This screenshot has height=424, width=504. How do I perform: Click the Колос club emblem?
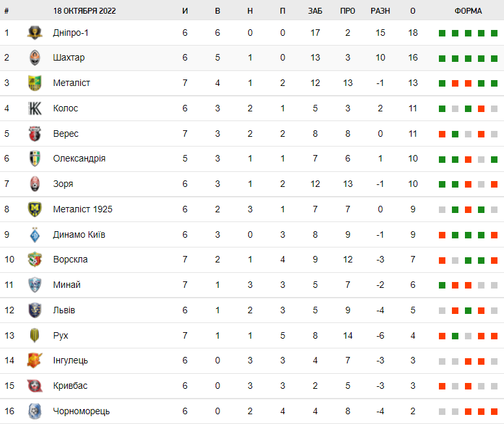point(35,108)
